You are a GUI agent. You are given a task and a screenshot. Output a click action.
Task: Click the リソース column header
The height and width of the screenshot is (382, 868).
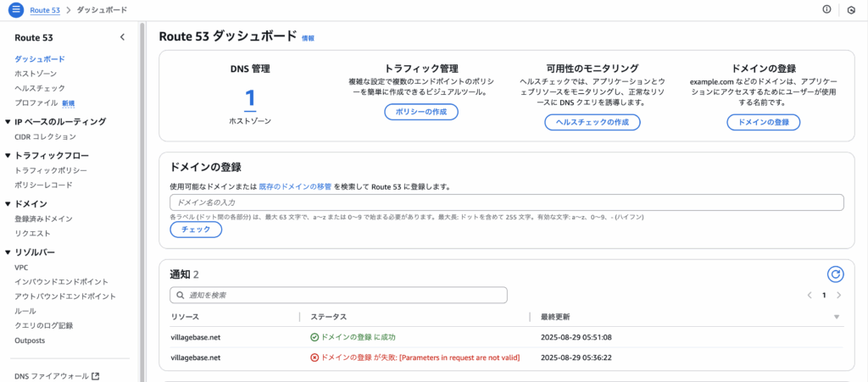[x=185, y=317]
